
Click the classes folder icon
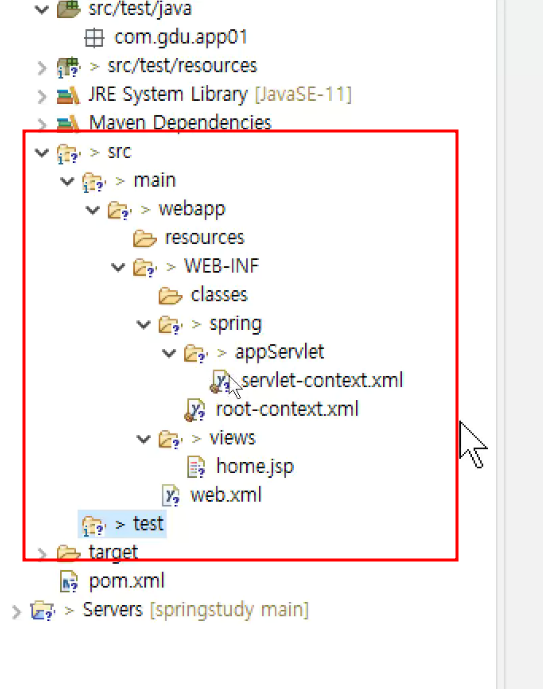(x=170, y=295)
